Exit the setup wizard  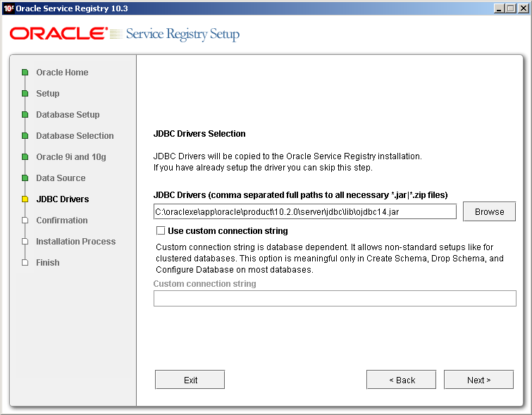[x=190, y=380]
